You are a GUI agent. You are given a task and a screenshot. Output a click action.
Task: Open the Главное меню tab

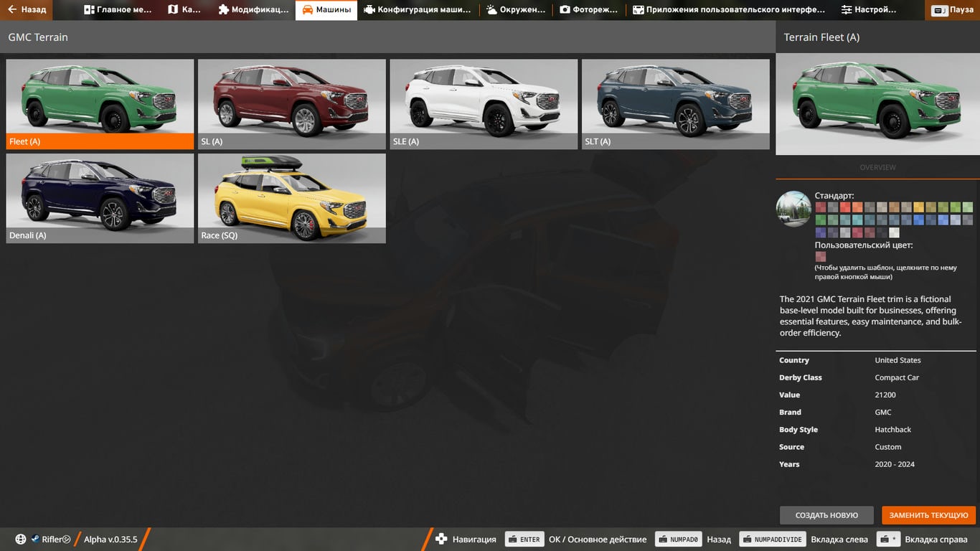click(x=118, y=10)
